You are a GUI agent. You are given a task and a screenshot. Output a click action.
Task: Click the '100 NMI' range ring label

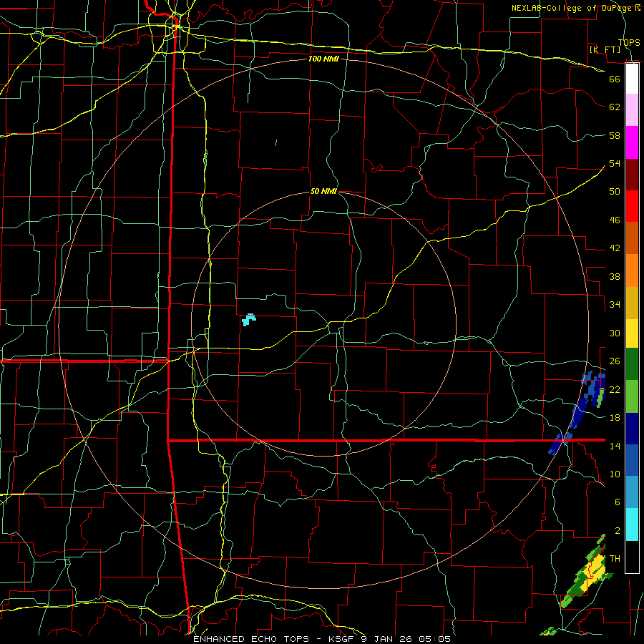point(323,59)
